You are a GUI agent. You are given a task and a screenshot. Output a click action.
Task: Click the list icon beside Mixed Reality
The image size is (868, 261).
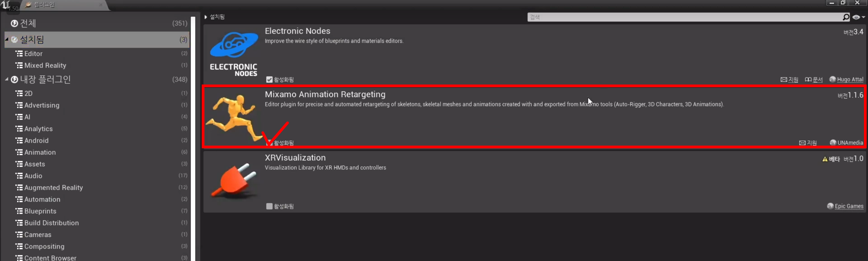[19, 65]
